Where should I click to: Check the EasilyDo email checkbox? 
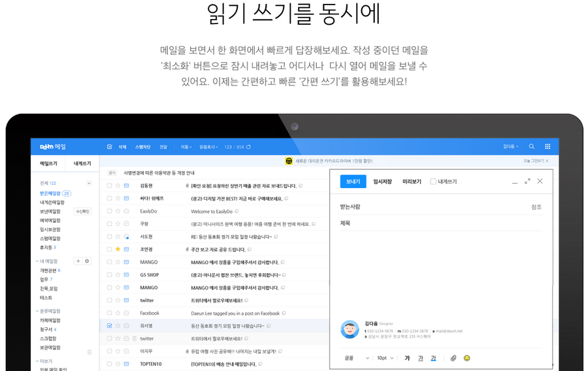[110, 211]
